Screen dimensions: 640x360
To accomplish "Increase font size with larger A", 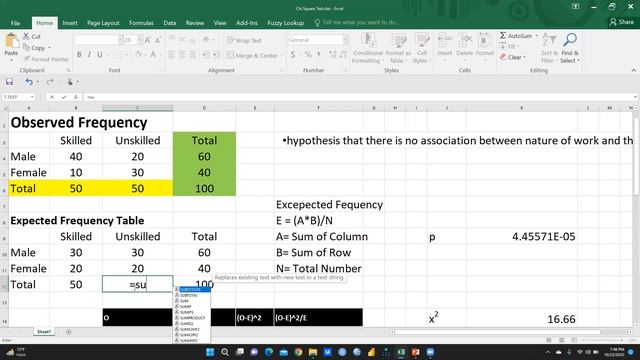I will click(x=148, y=40).
